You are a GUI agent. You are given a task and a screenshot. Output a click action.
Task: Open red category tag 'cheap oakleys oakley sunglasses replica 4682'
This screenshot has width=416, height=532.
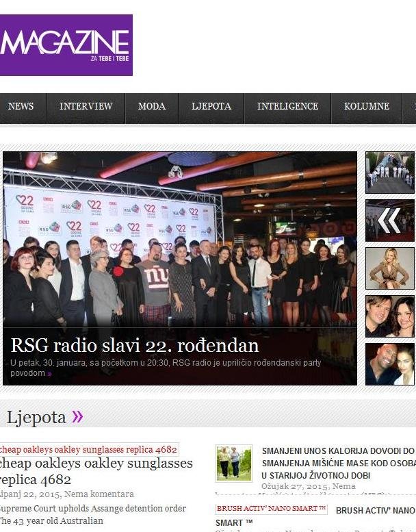[x=89, y=450]
